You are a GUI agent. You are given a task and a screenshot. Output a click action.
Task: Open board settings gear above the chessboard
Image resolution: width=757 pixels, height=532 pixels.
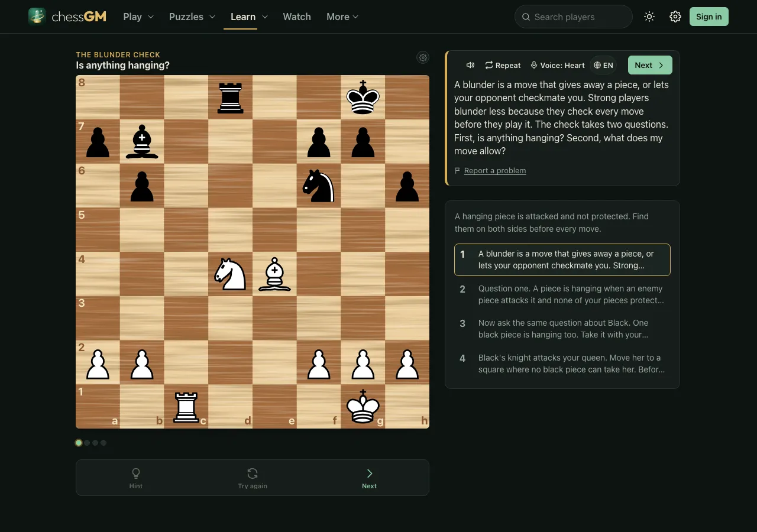pyautogui.click(x=423, y=57)
